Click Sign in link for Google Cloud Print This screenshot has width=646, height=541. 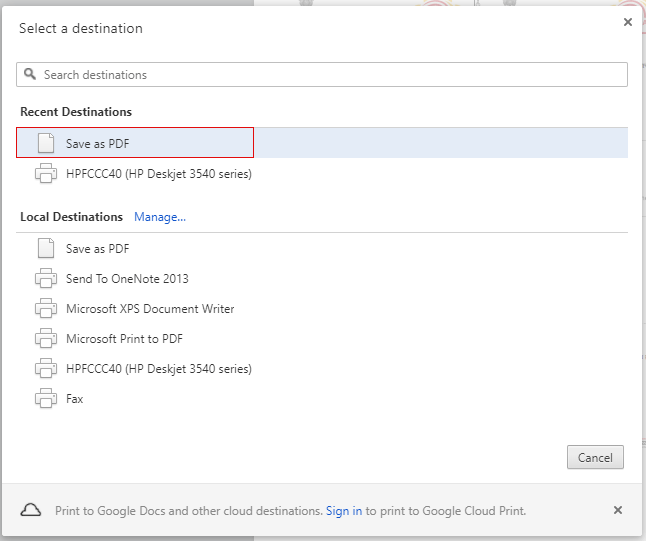[344, 511]
